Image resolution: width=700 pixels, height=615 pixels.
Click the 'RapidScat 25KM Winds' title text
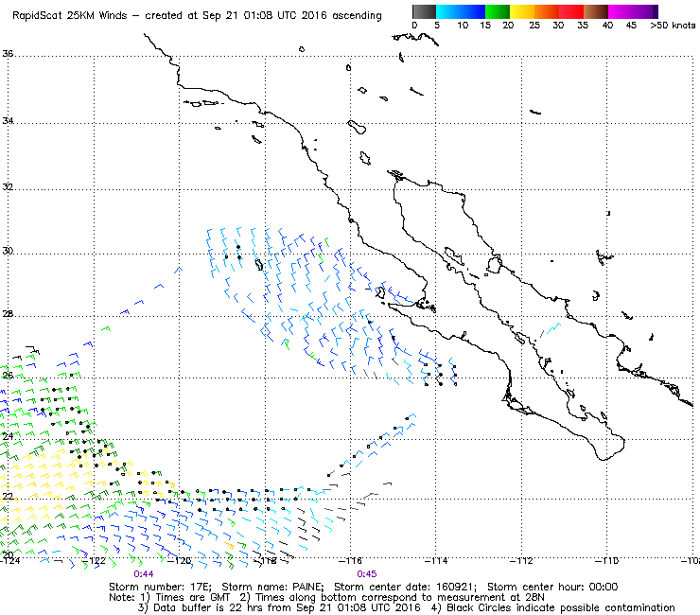70,16
